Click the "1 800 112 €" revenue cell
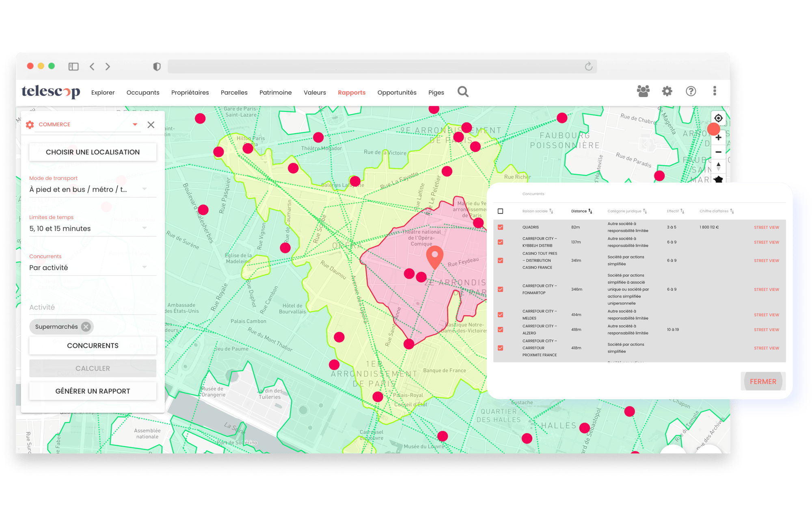Screen dimensions: 812x525 pos(709,227)
